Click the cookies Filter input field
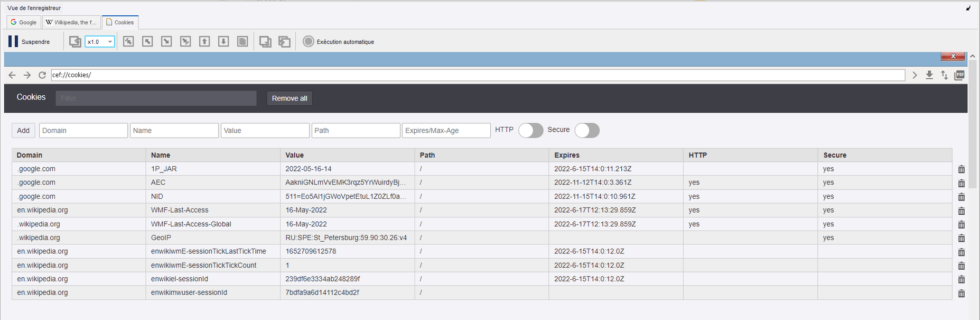The height and width of the screenshot is (320, 980). point(156,98)
